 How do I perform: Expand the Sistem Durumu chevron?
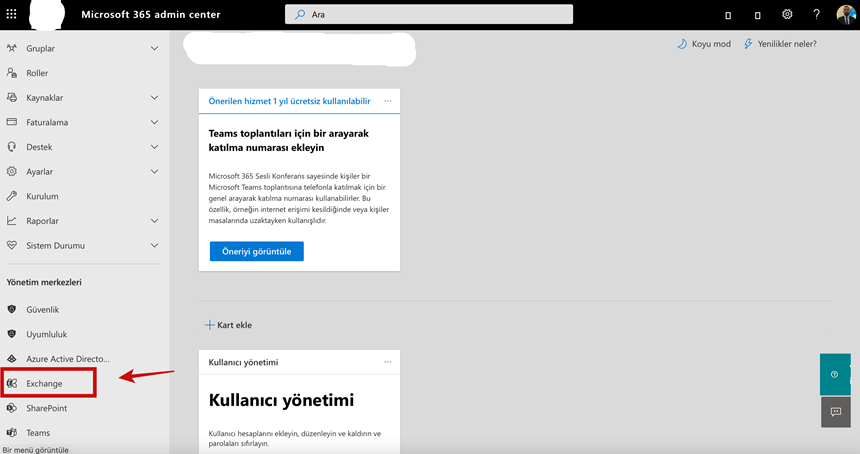click(155, 246)
